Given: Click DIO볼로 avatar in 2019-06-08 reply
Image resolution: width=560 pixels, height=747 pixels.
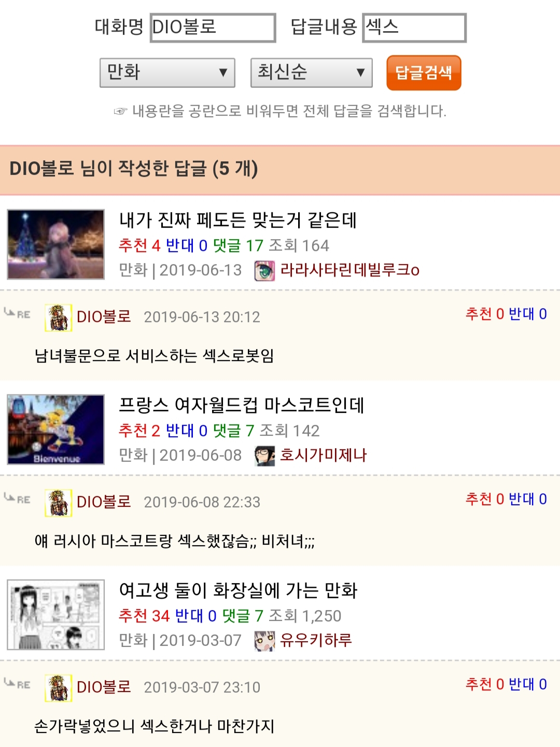Looking at the screenshot, I should (x=59, y=503).
